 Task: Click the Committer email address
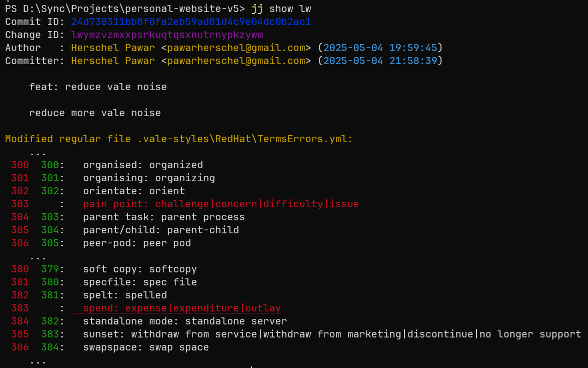tap(236, 61)
